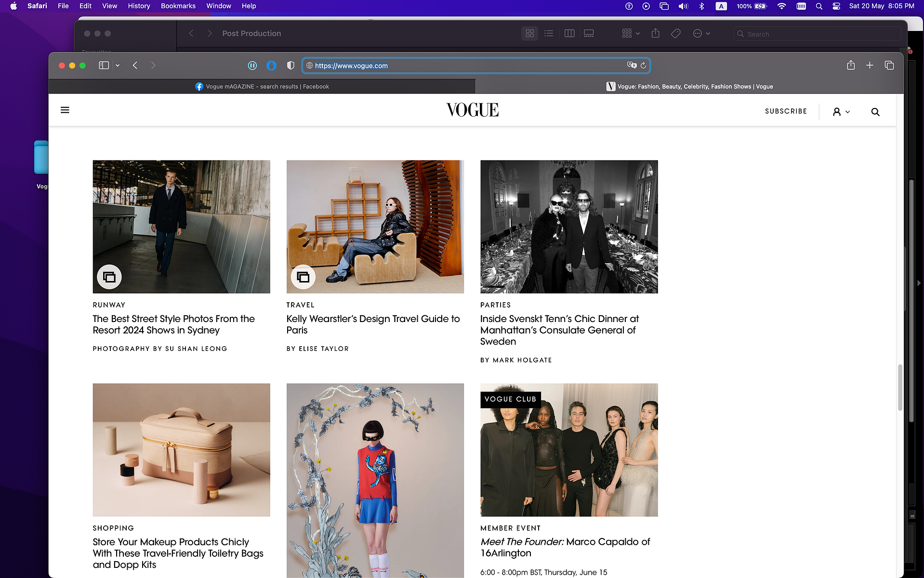Switch to the Vogue mAGAZINE Facebook tab
This screenshot has width=924, height=578.
coord(262,87)
